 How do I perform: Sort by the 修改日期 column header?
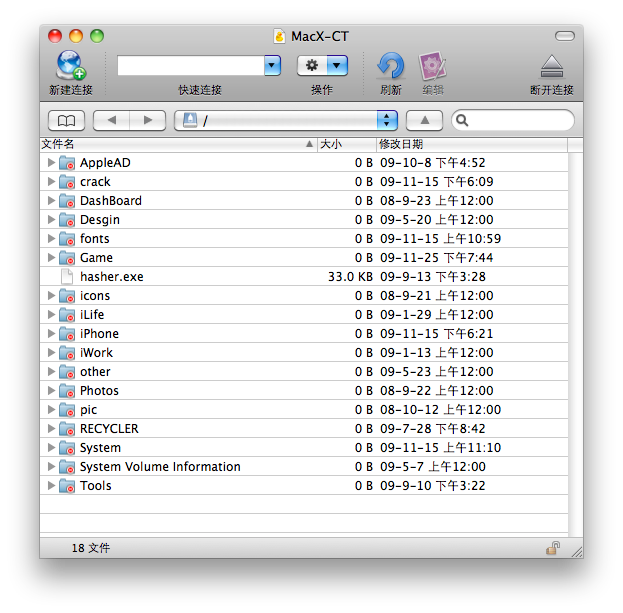tap(472, 145)
